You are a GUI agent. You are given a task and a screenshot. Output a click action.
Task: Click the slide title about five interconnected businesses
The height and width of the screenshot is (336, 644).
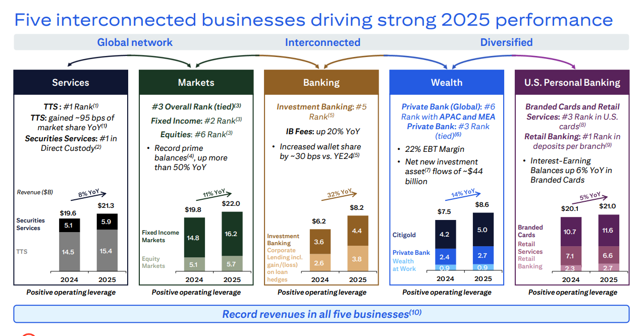(313, 20)
